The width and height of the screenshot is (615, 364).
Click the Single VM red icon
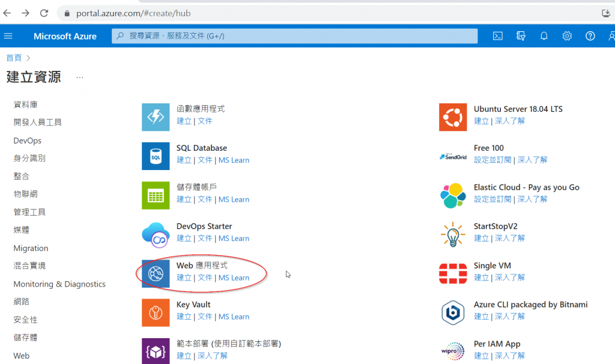(453, 273)
